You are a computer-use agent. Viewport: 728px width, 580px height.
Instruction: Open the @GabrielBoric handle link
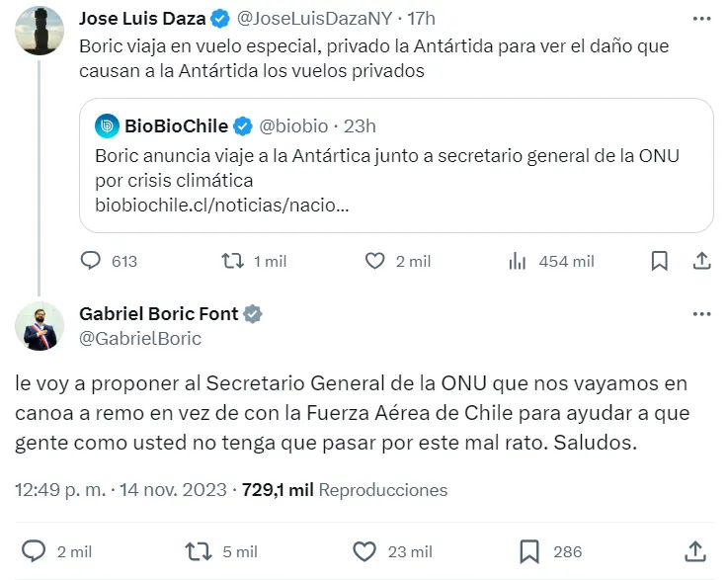[139, 338]
